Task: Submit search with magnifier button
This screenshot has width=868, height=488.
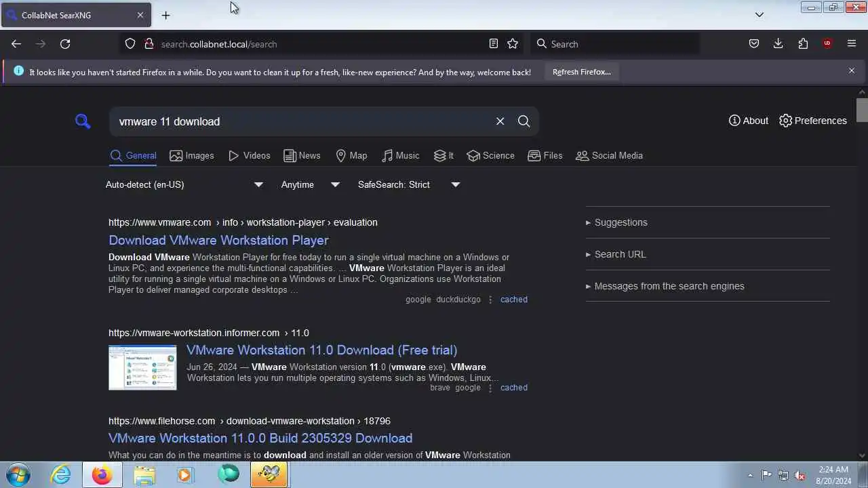Action: (524, 121)
